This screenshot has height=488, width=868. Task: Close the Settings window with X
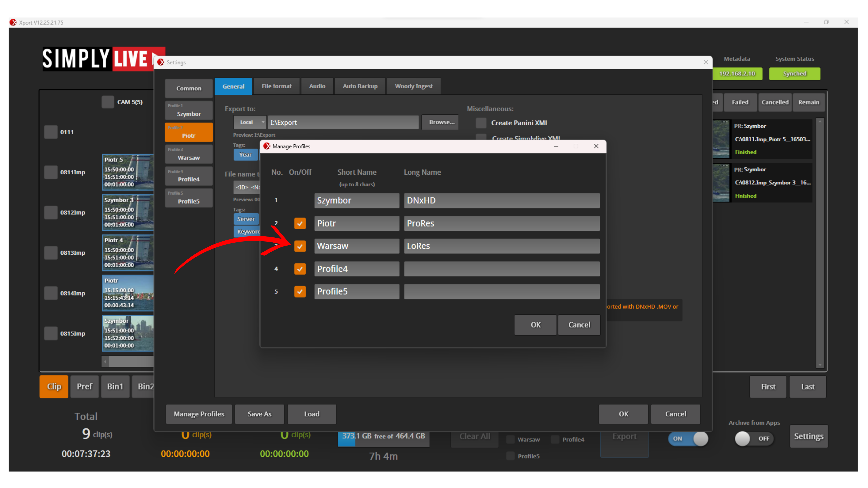[705, 62]
